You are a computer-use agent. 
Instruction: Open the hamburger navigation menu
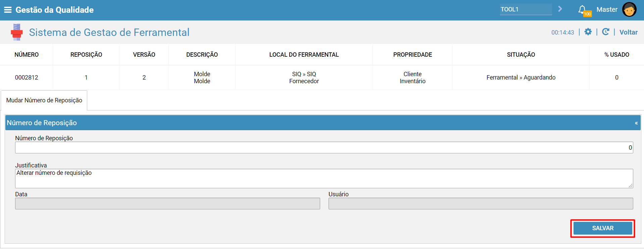coord(8,10)
